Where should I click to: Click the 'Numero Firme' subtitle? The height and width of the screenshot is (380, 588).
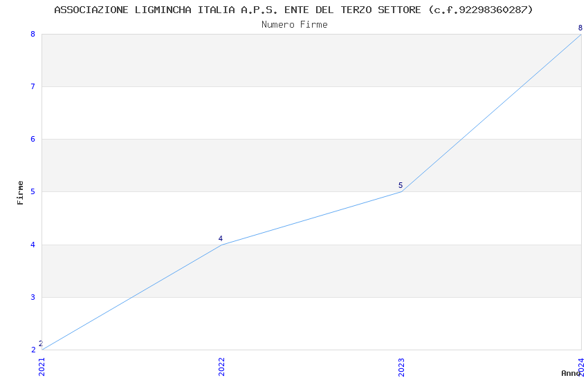pyautogui.click(x=295, y=25)
